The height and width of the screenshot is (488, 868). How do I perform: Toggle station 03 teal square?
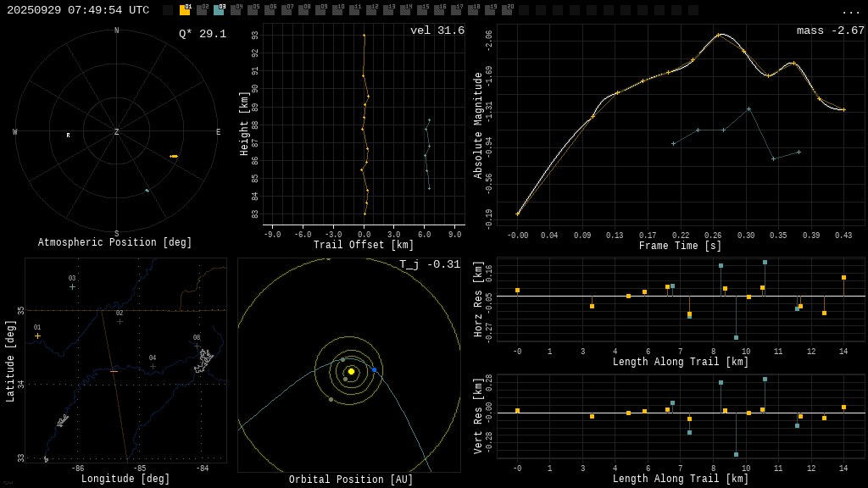pos(219,10)
